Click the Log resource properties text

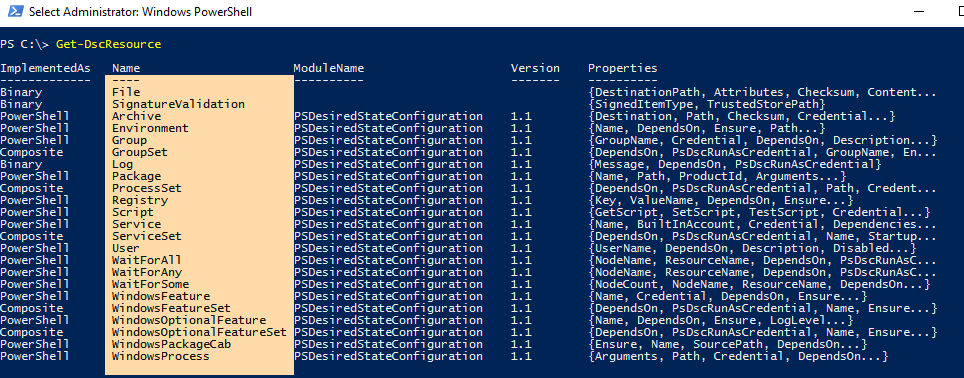735,164
